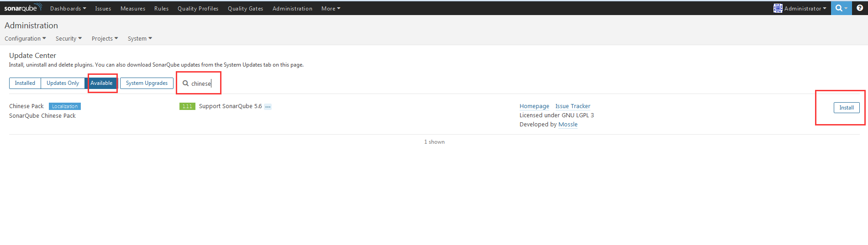Select the Updates Only filter

63,83
